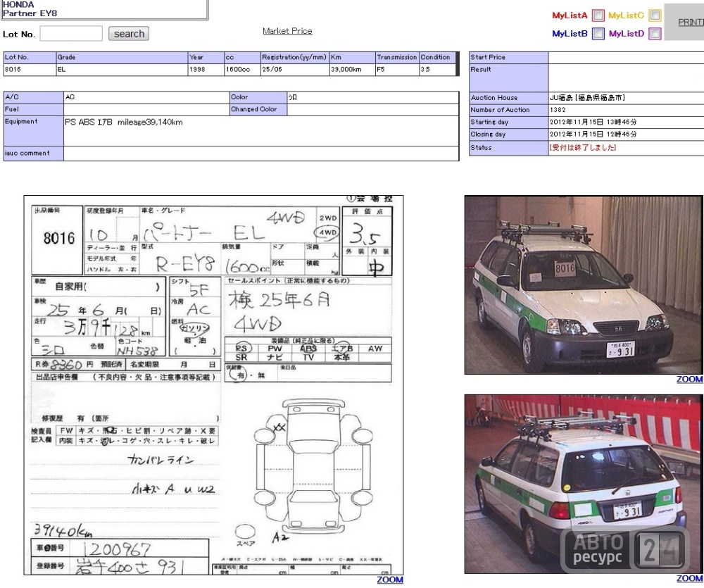Tick the MyListD checkbox
704x588 pixels.
655,34
